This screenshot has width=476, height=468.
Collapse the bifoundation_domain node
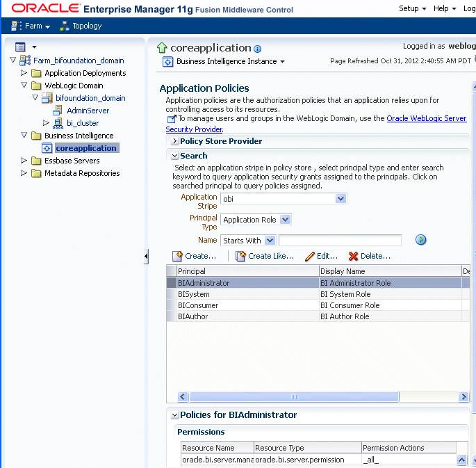pyautogui.click(x=35, y=97)
